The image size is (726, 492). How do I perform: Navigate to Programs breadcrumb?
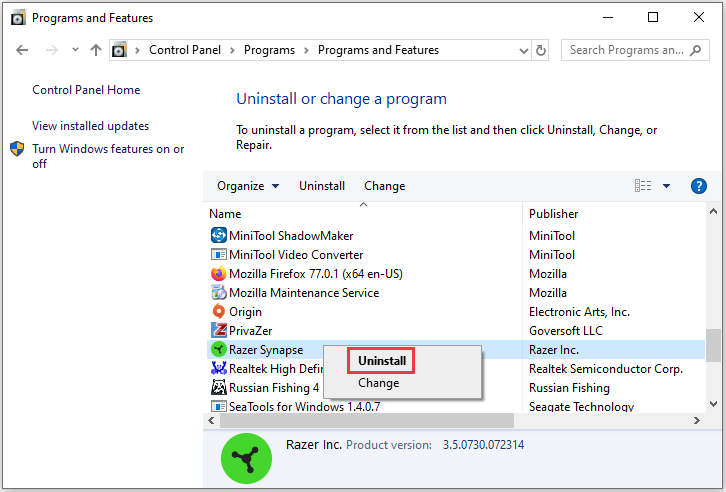click(x=269, y=50)
